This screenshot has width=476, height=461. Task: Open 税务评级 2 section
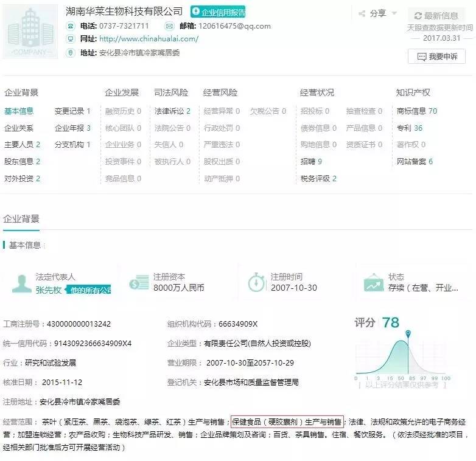pos(318,178)
